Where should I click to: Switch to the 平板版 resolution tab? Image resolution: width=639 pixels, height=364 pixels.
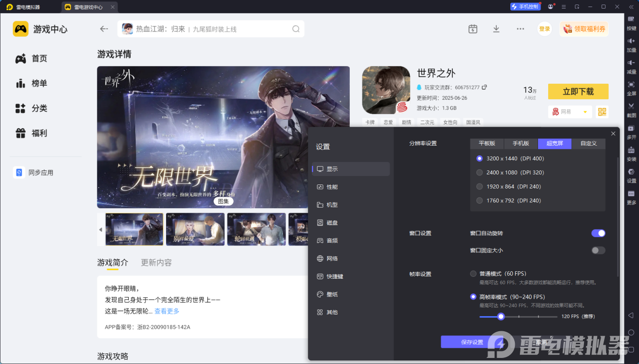(x=487, y=144)
